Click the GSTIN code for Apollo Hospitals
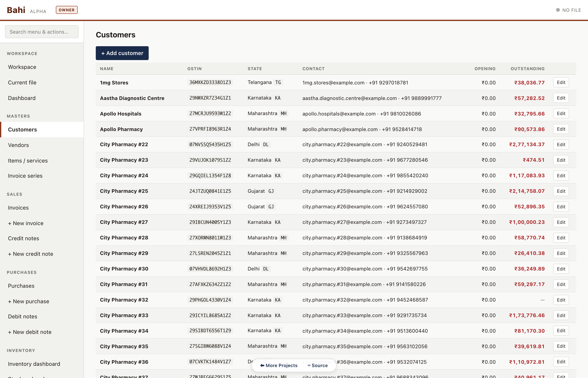This screenshot has width=588, height=378. (210, 113)
